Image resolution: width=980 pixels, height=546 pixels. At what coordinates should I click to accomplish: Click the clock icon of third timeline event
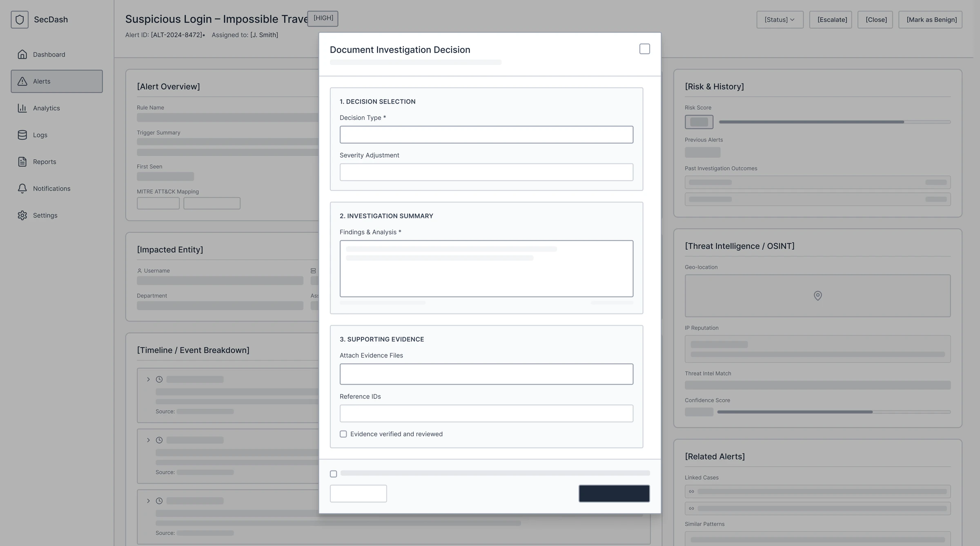pyautogui.click(x=159, y=501)
